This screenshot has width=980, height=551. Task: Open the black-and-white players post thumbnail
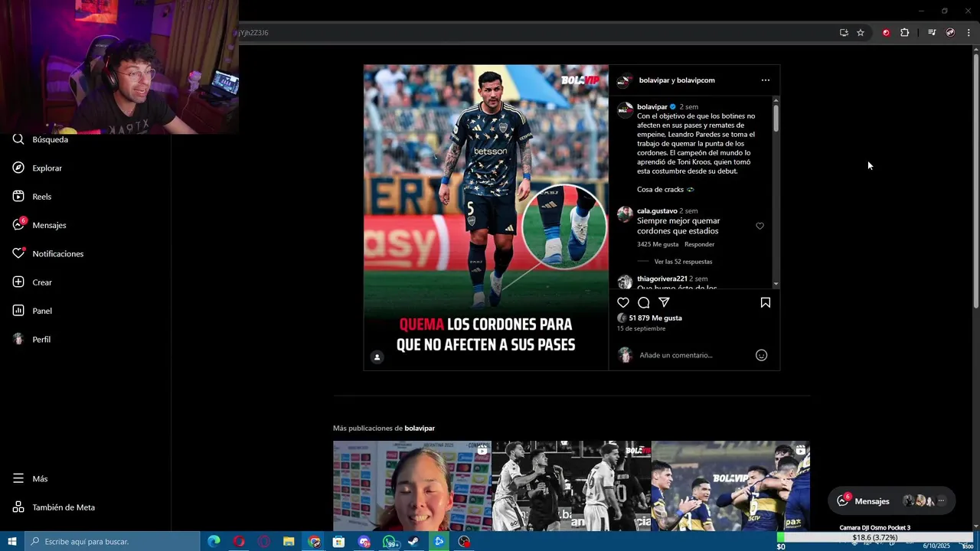pyautogui.click(x=571, y=486)
